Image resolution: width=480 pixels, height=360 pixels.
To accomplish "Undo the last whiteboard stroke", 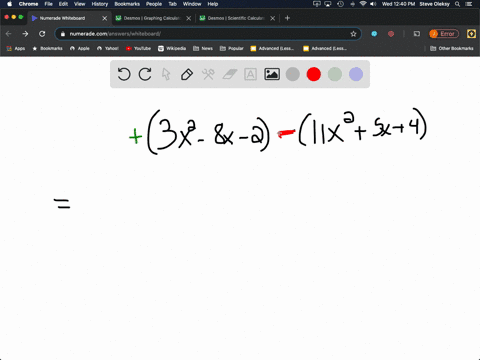I will click(x=124, y=74).
